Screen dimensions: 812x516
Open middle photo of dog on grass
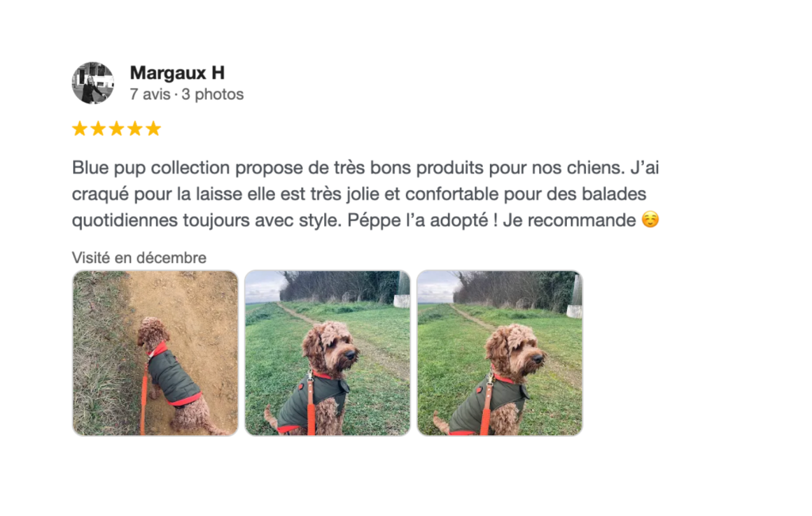(x=327, y=353)
